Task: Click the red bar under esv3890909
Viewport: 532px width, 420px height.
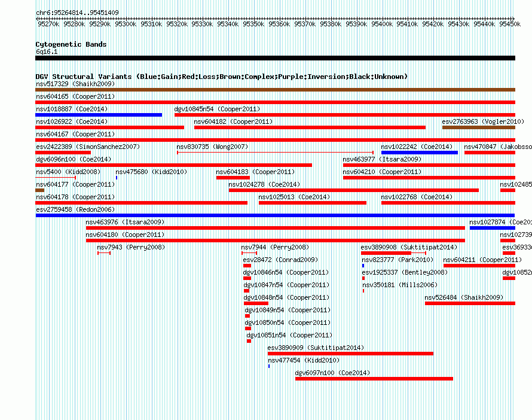Action: pos(350,354)
